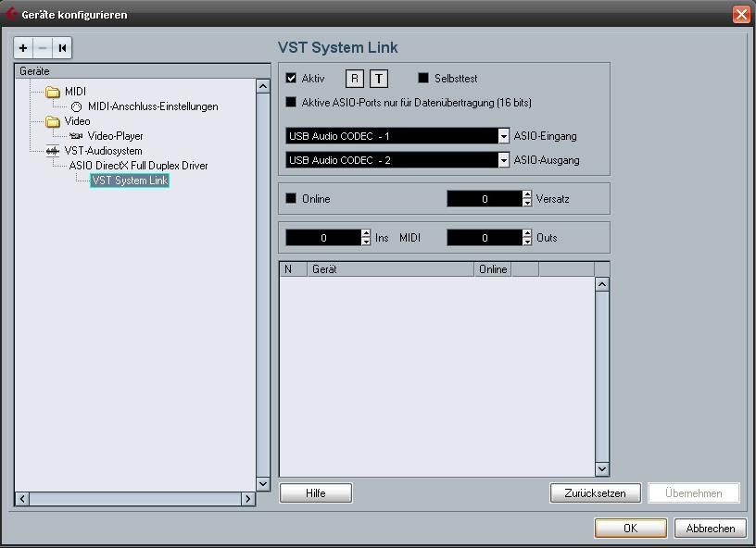Click the reset-to-start arrow icon in toolbar
The image size is (756, 548).
coord(62,48)
